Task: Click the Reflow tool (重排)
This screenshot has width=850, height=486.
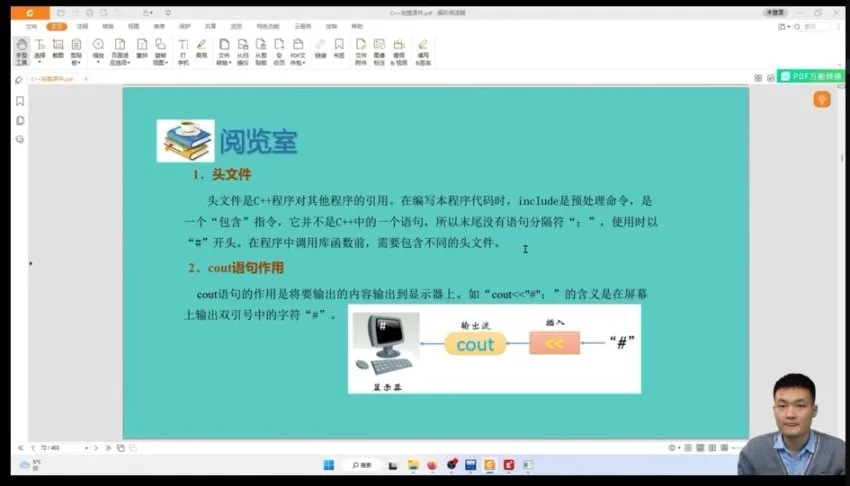Action: click(142, 48)
